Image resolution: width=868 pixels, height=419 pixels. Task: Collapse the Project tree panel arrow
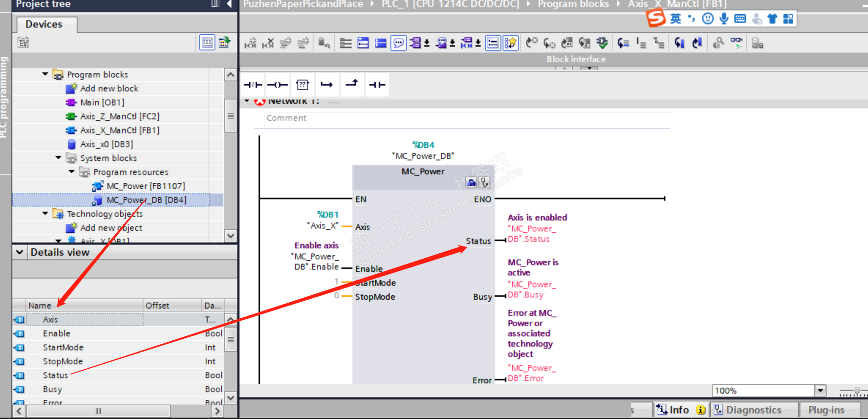229,4
